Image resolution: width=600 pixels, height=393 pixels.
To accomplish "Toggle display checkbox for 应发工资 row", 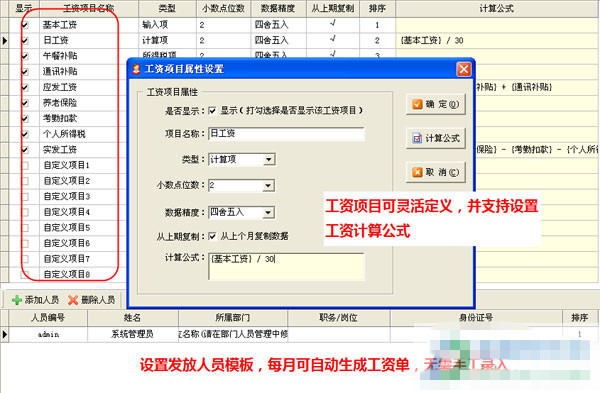I will click(x=25, y=87).
